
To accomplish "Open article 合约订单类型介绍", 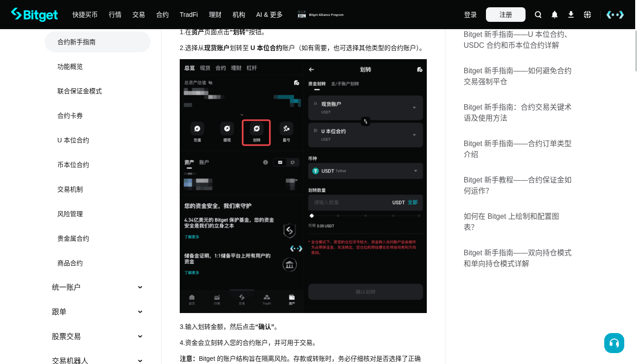I will click(x=517, y=149).
